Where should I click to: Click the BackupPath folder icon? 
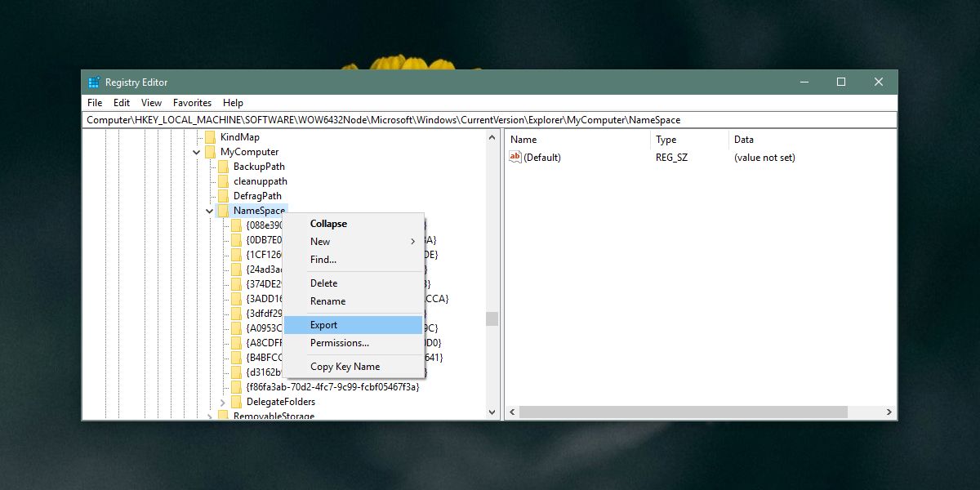point(224,167)
